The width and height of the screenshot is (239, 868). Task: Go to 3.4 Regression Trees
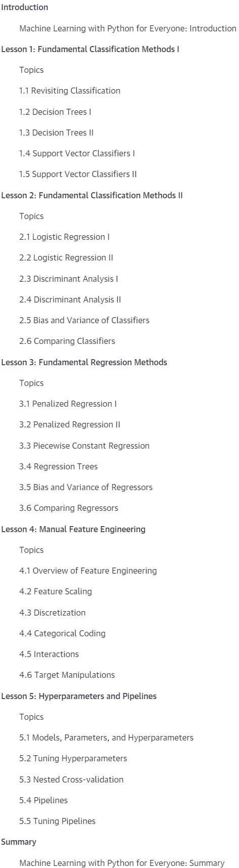tap(59, 466)
